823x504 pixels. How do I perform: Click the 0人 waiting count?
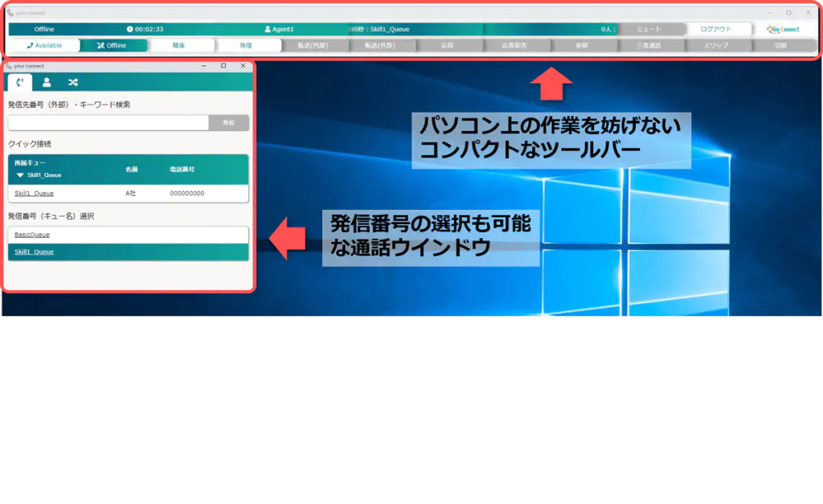coord(608,30)
